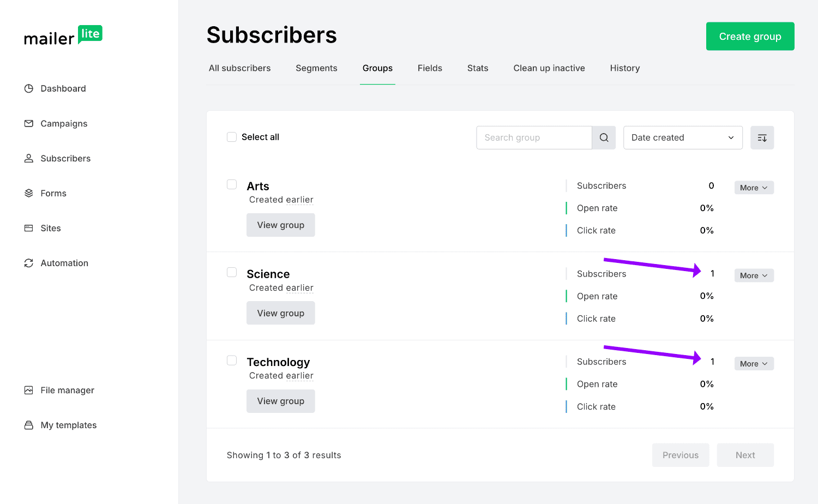Viewport: 818px width, 504px height.
Task: Open the Segments tab
Action: (316, 68)
